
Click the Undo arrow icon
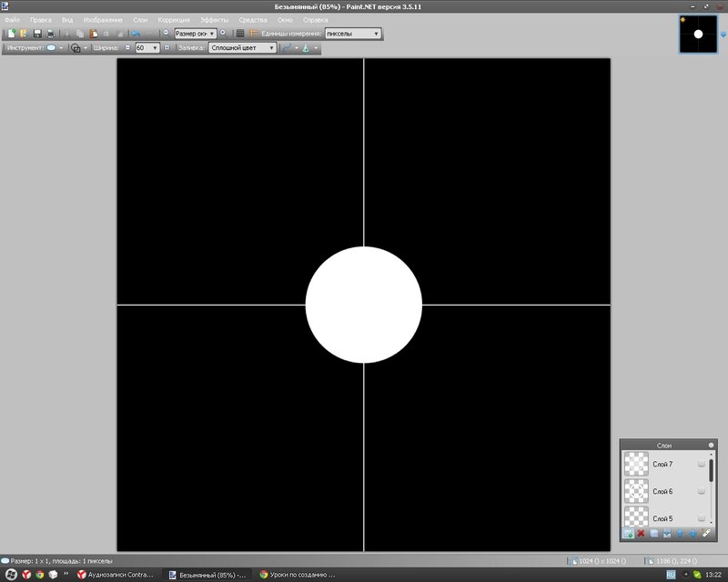click(136, 34)
